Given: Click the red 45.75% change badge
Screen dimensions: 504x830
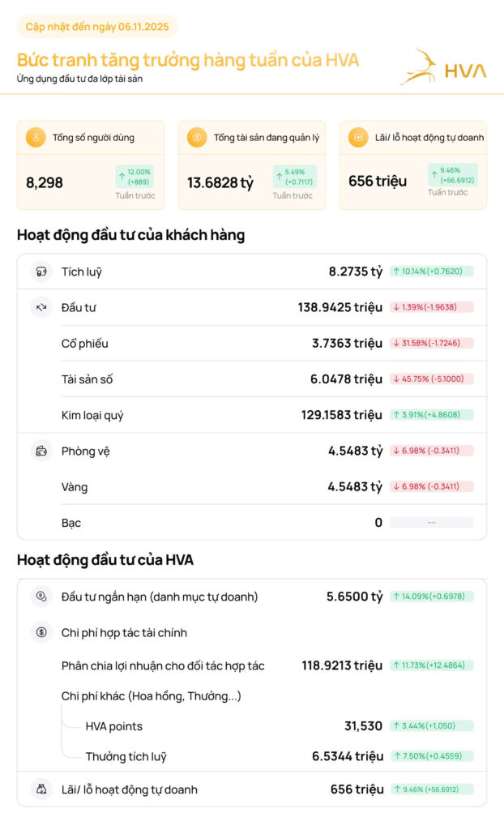Looking at the screenshot, I should [431, 379].
